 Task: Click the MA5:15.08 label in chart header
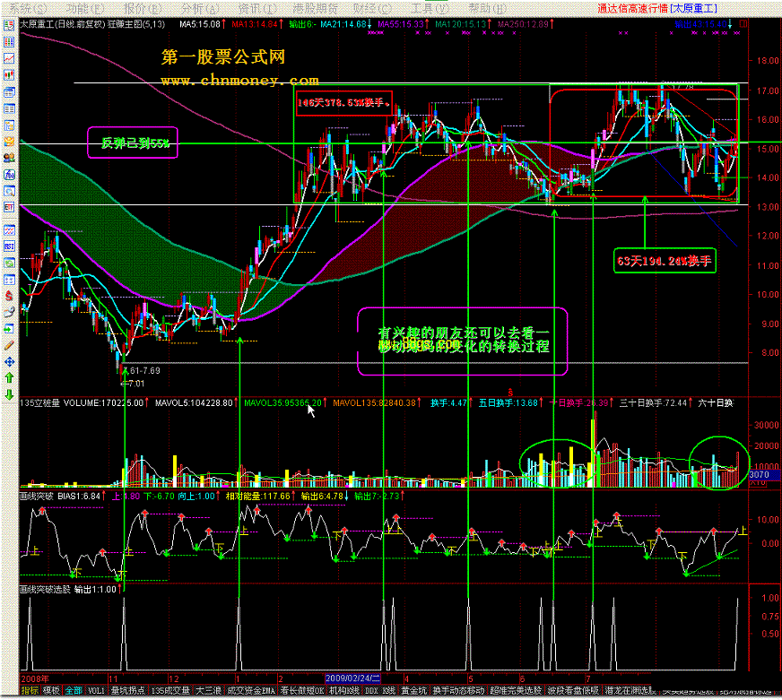tap(202, 24)
